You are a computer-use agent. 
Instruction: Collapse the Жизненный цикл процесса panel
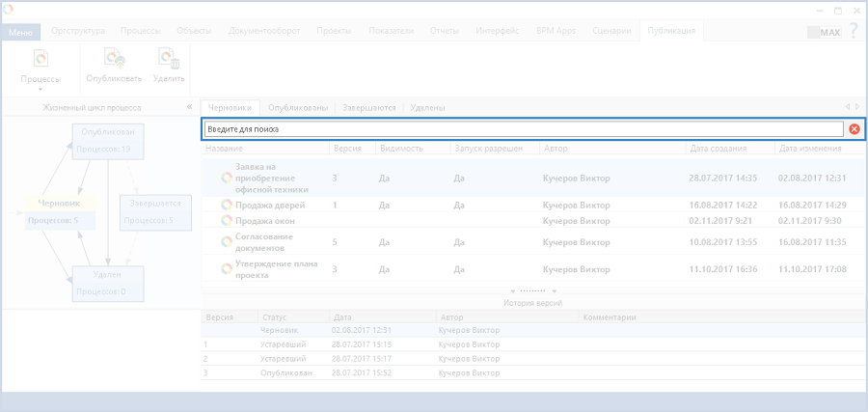(188, 108)
